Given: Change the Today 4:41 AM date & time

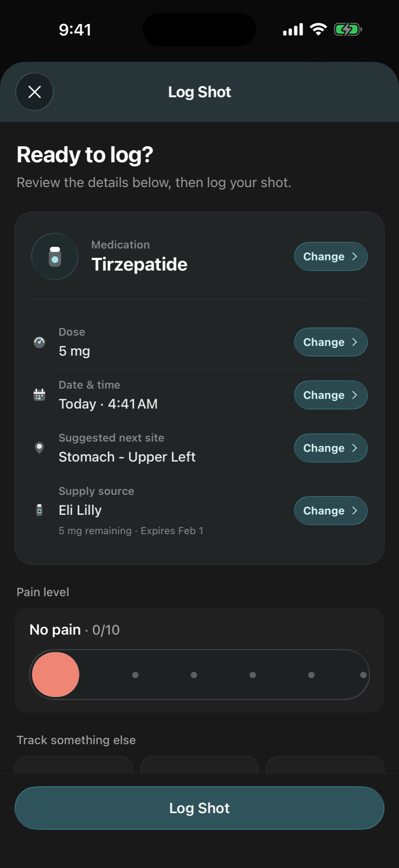Looking at the screenshot, I should pyautogui.click(x=331, y=395).
